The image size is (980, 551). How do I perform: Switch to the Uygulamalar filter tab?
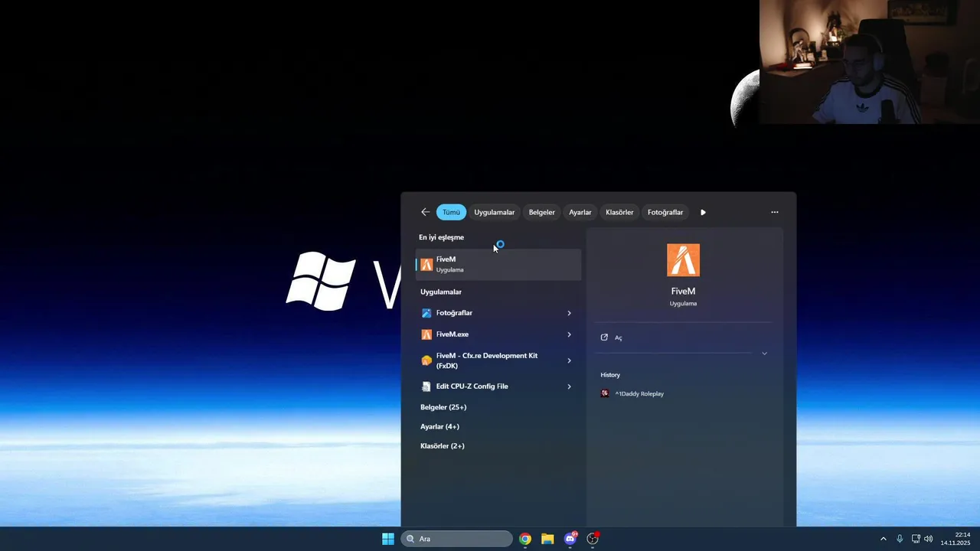[494, 212]
